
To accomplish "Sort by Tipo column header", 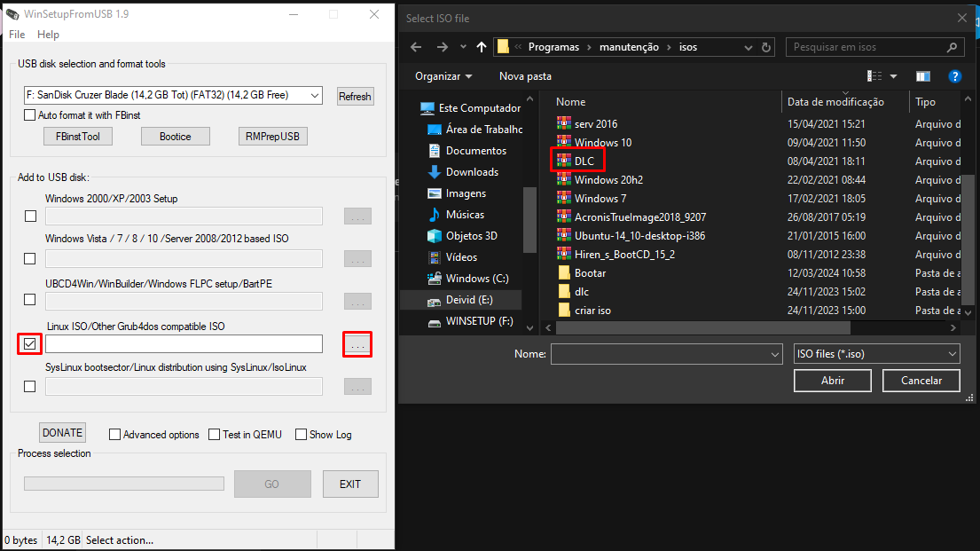I will click(925, 102).
